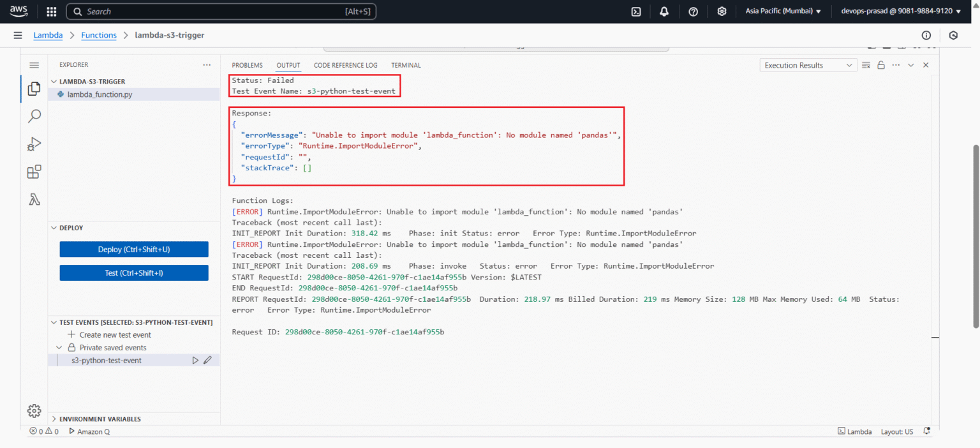Image resolution: width=980 pixels, height=448 pixels.
Task: Toggle the lock scrolling icon in Output panel
Action: (x=881, y=64)
